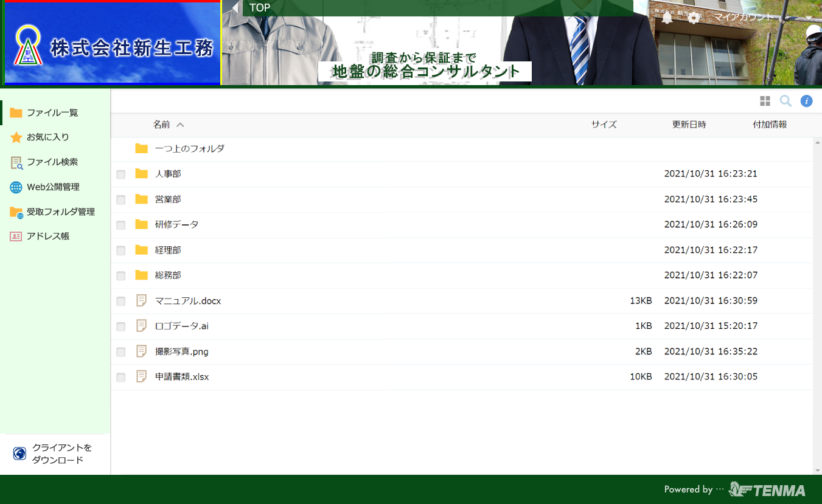Click the document icon for マニュアル.docx
Image resolution: width=822 pixels, height=504 pixels.
coord(142,300)
